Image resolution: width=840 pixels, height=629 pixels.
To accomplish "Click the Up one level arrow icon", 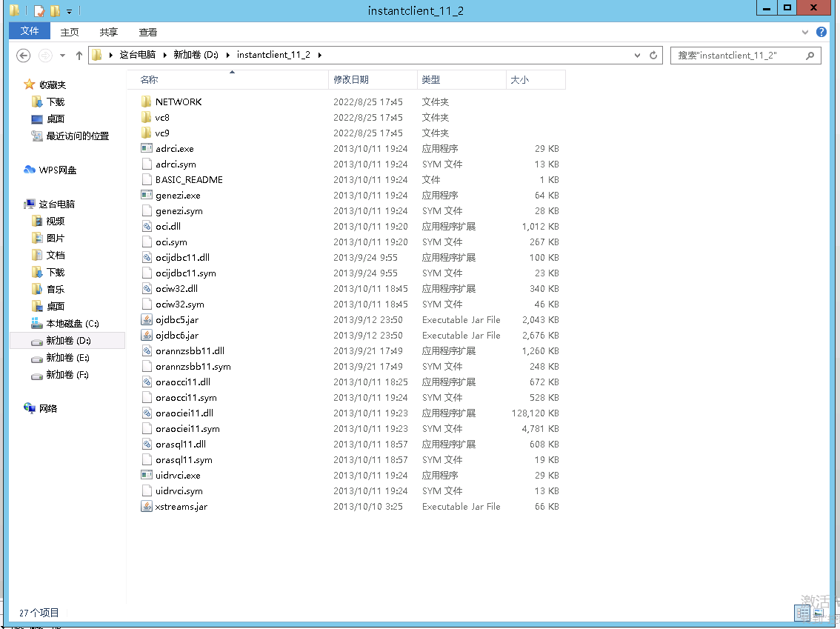I will pyautogui.click(x=79, y=56).
